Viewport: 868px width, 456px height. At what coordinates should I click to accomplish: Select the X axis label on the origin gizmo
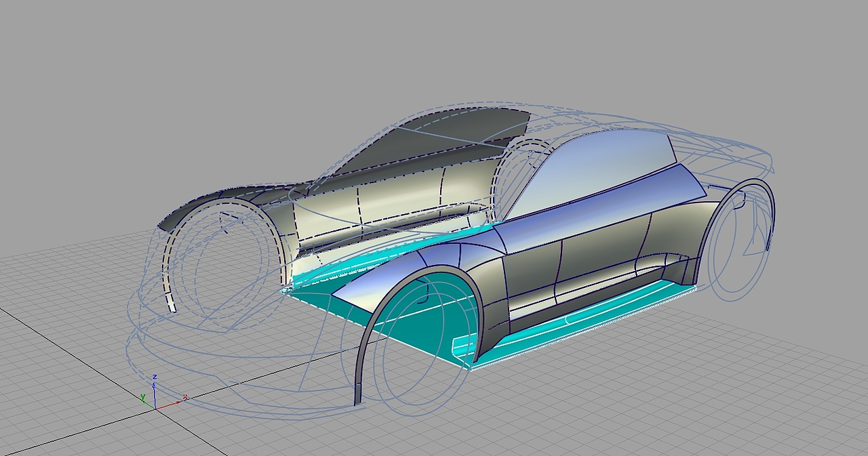(x=185, y=397)
